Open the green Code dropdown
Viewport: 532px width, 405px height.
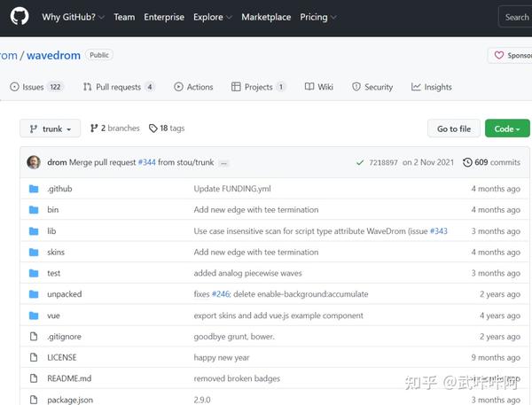tap(507, 129)
